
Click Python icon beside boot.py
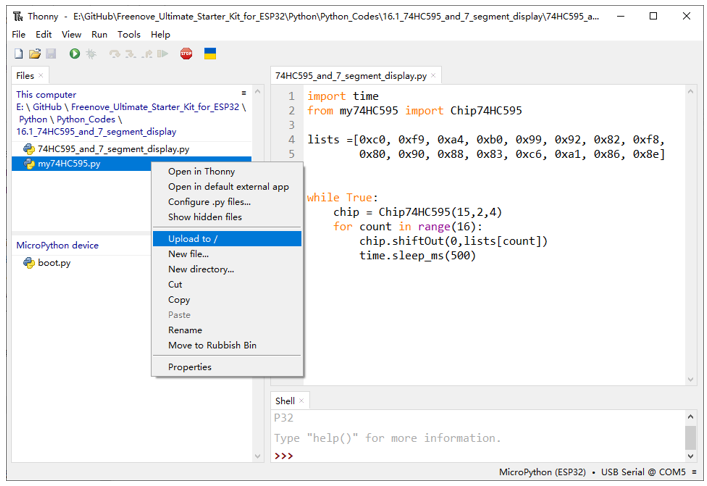tap(29, 263)
